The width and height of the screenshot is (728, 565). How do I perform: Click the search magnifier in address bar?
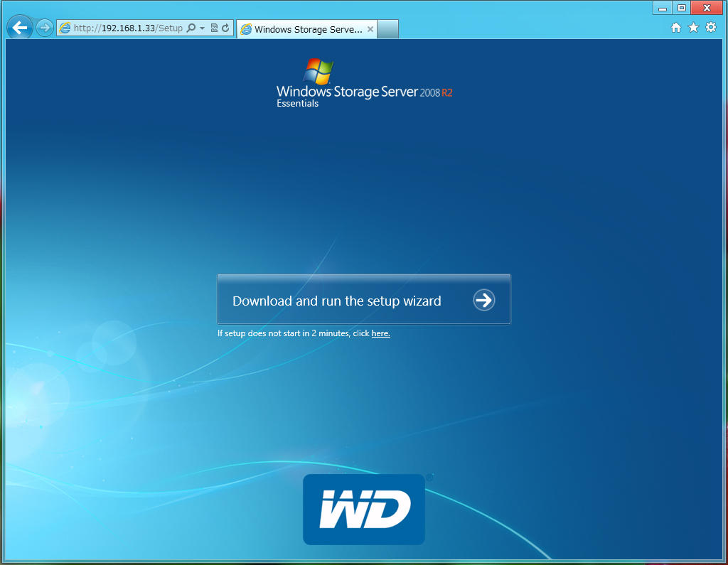191,28
